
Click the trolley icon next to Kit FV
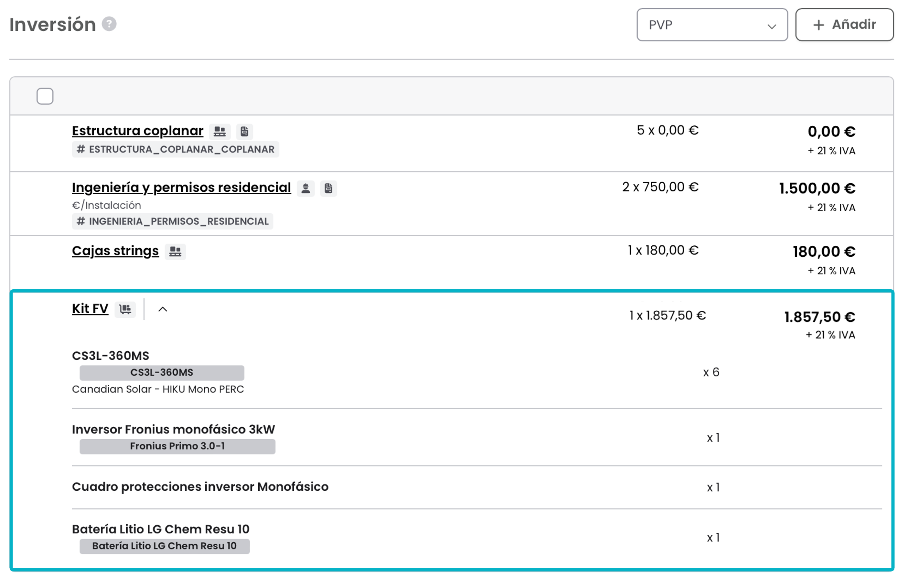click(x=125, y=309)
